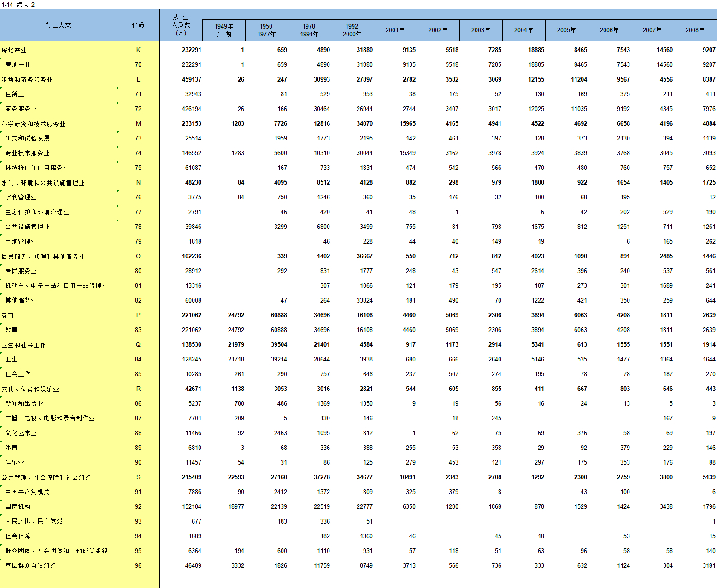Select the 2004年 column header
Screen dimensions: 717x588
[524, 30]
